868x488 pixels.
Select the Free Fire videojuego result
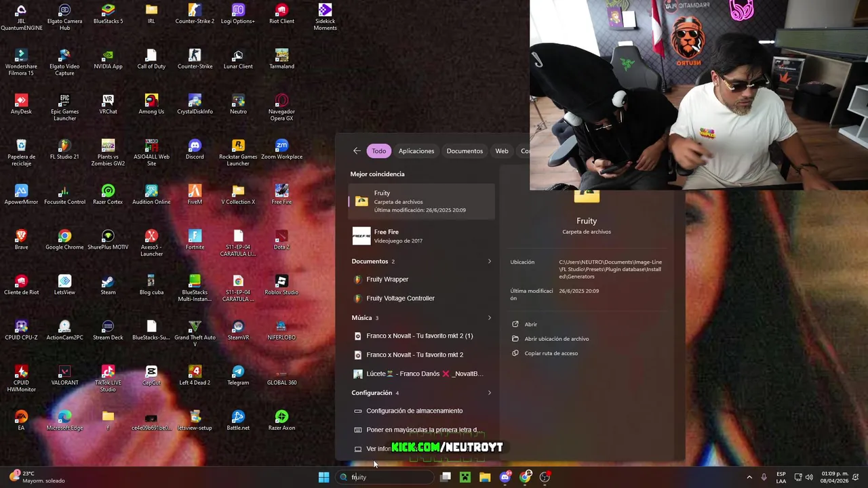tap(421, 236)
